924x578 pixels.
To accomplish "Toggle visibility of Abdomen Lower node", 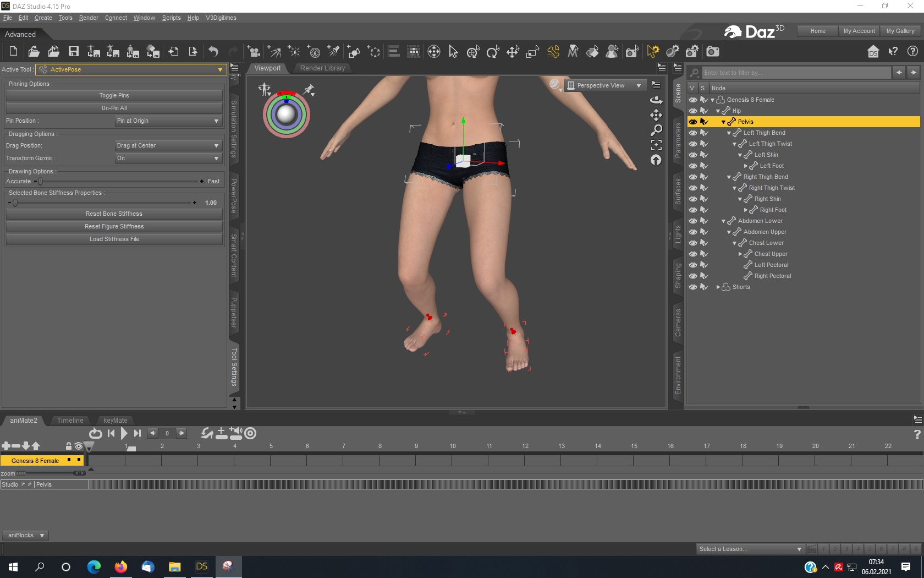I will [693, 221].
